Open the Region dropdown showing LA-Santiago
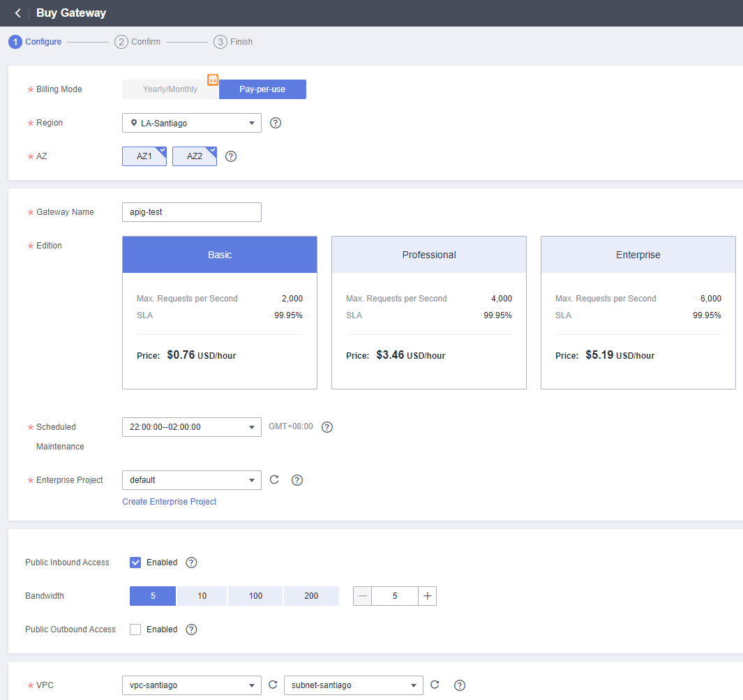743x700 pixels. click(x=191, y=123)
